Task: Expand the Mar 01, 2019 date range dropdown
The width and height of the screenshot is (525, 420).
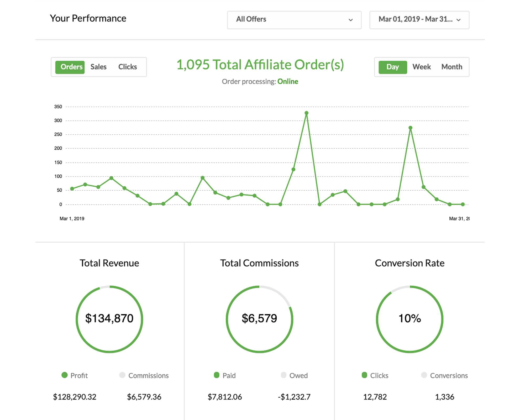Action: tap(419, 20)
